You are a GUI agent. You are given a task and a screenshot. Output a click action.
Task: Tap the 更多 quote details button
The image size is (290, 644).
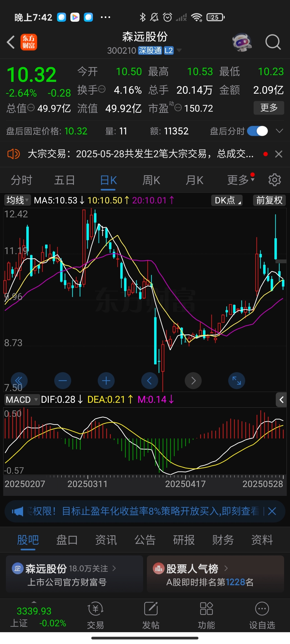pyautogui.click(x=269, y=108)
